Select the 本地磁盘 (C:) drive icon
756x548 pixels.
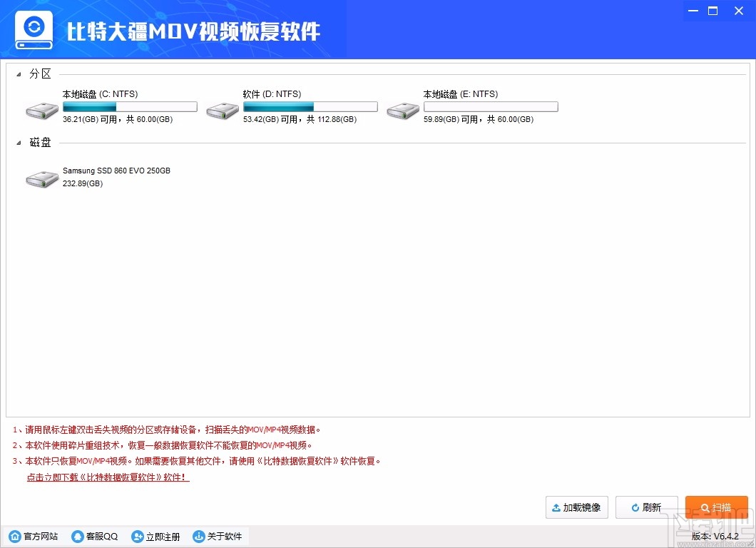tap(41, 111)
